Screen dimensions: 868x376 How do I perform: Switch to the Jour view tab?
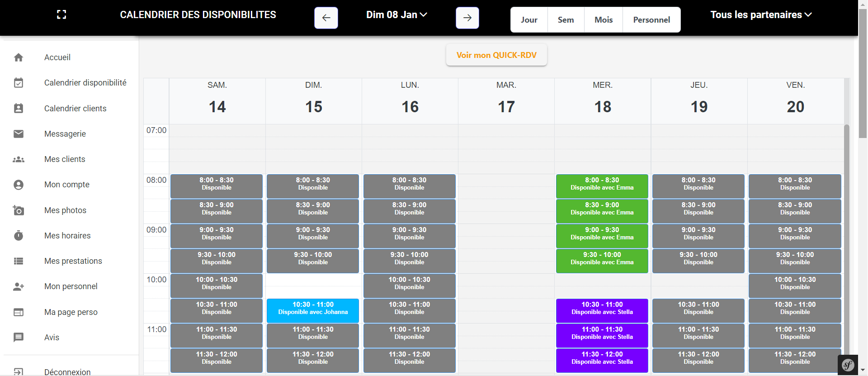tap(529, 20)
